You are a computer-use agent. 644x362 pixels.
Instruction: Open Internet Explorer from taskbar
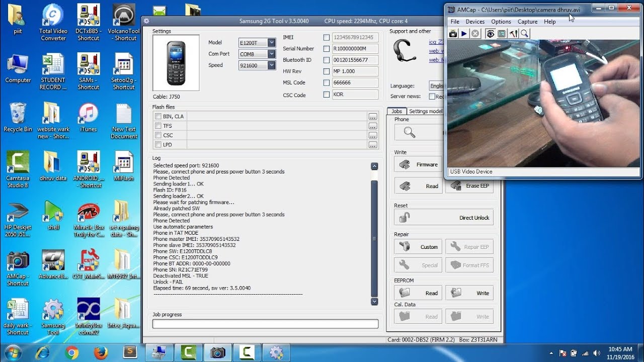[43, 352]
